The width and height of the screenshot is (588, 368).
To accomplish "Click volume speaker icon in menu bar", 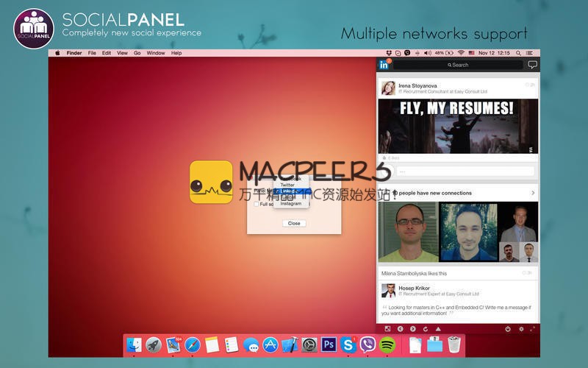I will [428, 53].
